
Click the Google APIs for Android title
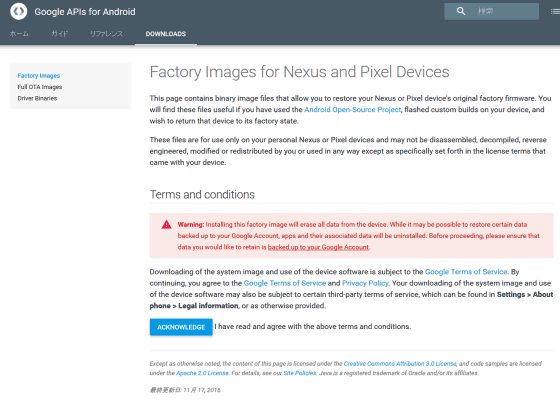(x=85, y=12)
